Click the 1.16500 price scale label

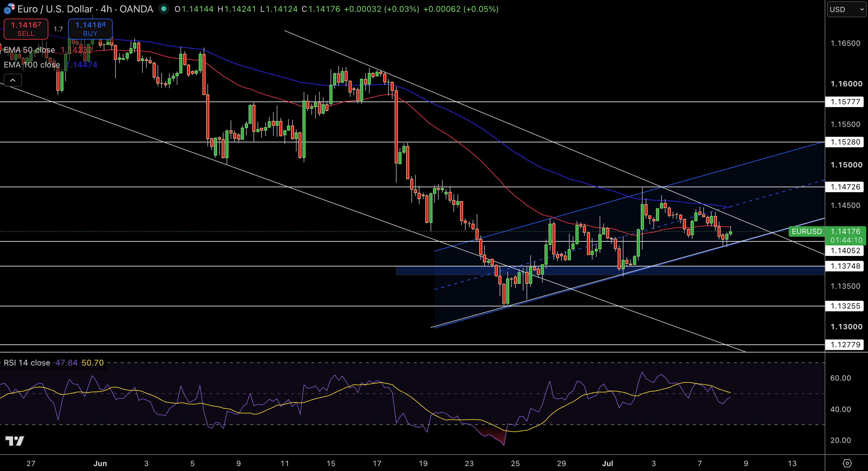[845, 43]
